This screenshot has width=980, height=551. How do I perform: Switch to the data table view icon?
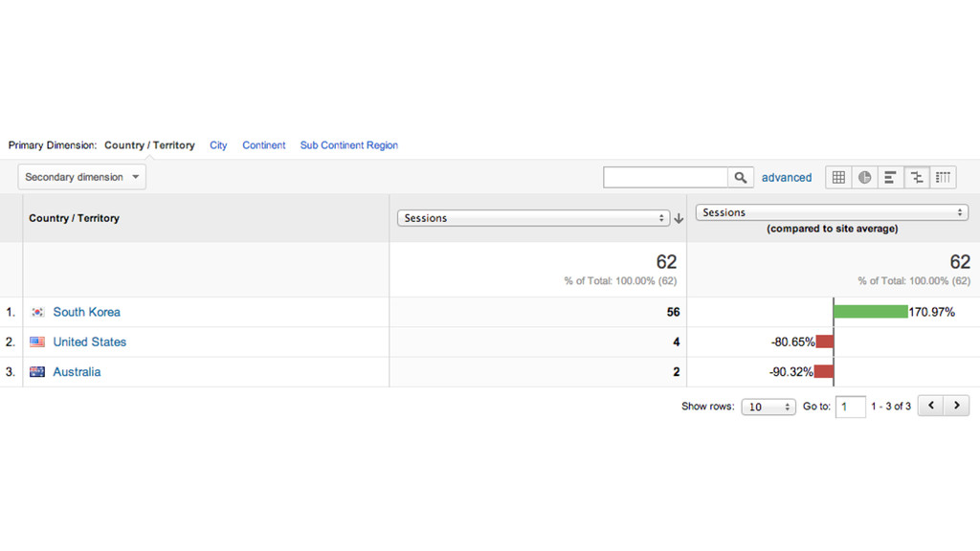pos(838,177)
